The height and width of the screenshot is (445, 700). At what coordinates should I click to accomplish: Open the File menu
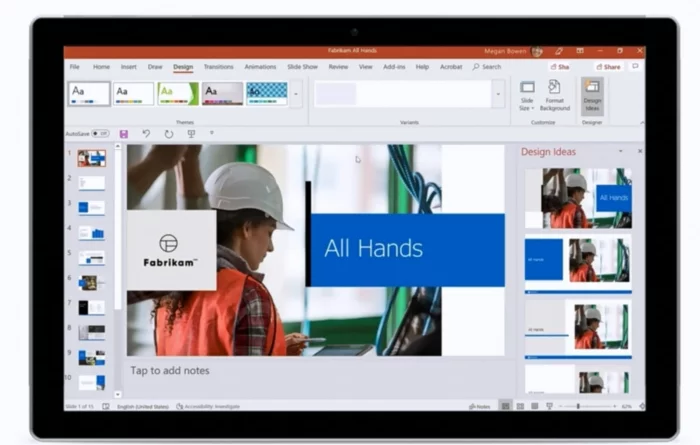click(75, 67)
